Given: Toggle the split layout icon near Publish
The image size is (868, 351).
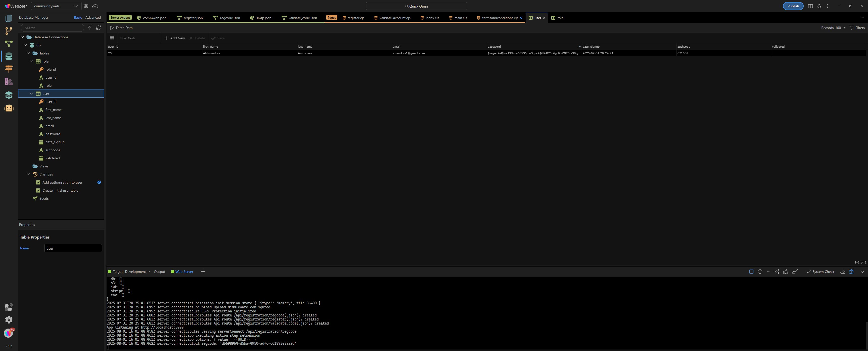Looking at the screenshot, I should click(x=810, y=6).
